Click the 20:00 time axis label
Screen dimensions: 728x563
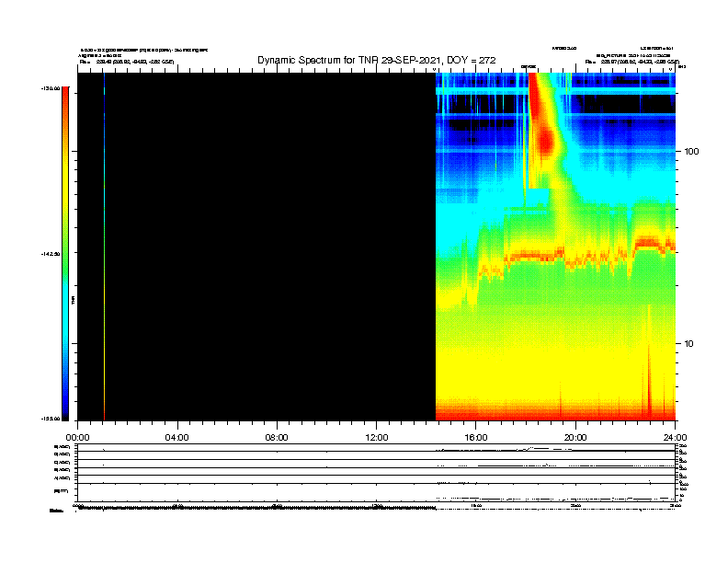point(575,437)
